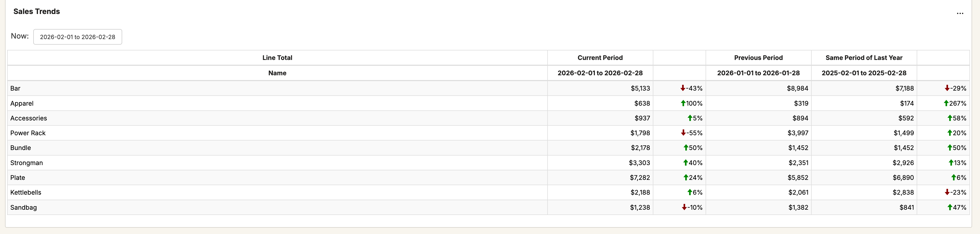Viewport: 980px width, 234px height.
Task: Click the green up arrow beside 100%
Action: tap(683, 103)
